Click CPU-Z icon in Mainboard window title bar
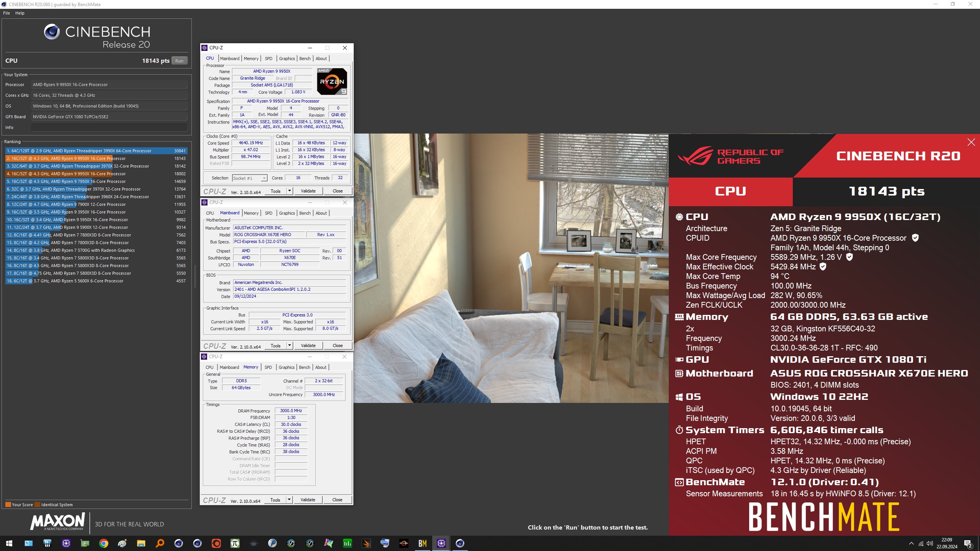The height and width of the screenshot is (551, 980). click(x=204, y=202)
